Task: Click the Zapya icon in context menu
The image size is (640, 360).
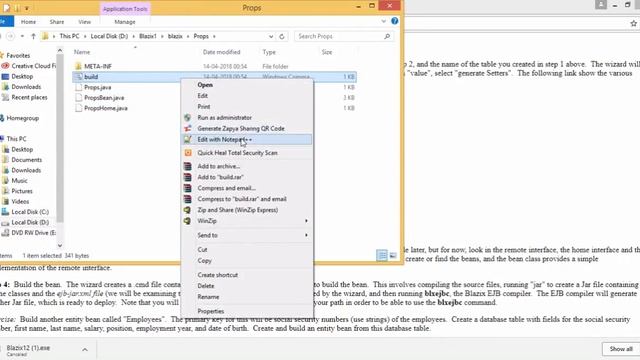Action: tap(188, 129)
